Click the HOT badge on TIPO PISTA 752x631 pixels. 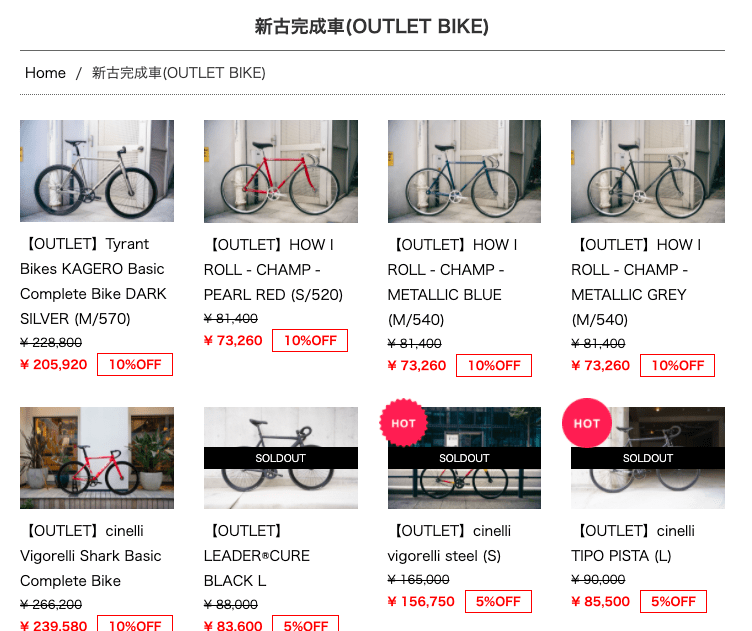587,423
